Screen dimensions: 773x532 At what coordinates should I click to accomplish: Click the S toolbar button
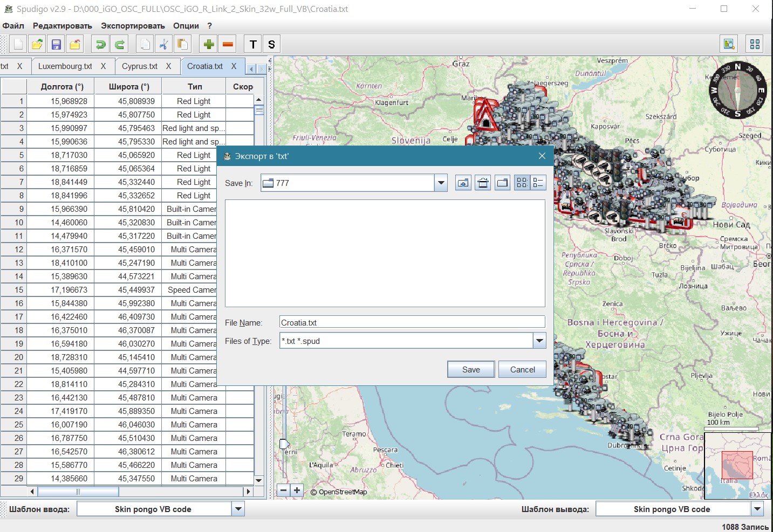[x=272, y=44]
